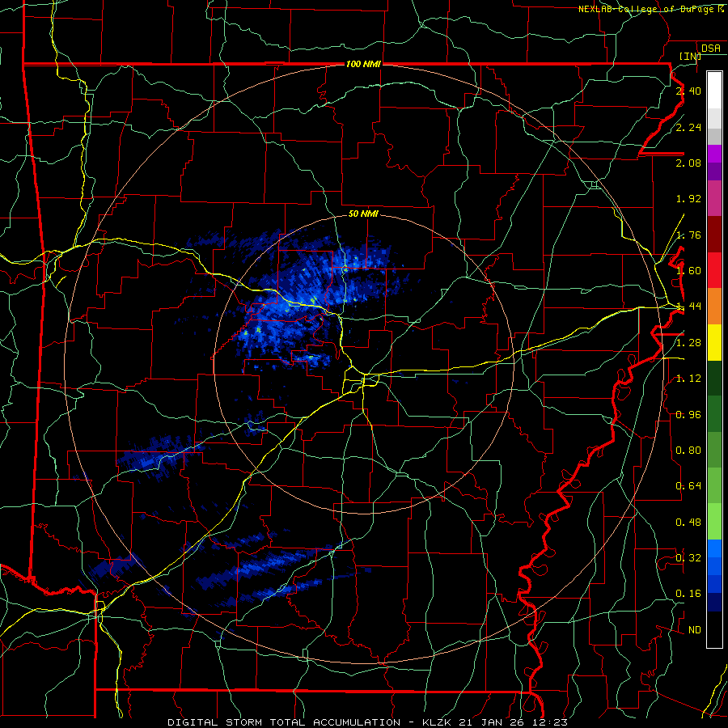Click the 0.32 legend value

coord(688,558)
